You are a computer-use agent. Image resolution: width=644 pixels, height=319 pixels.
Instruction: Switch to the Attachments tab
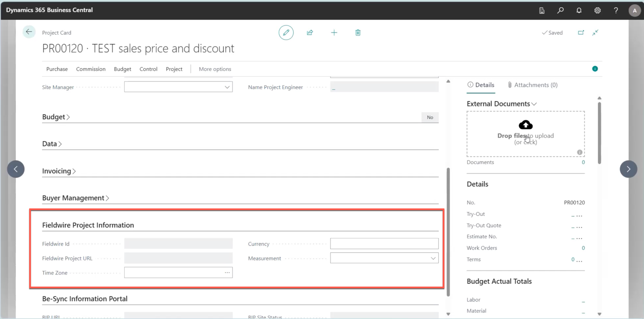tap(532, 85)
